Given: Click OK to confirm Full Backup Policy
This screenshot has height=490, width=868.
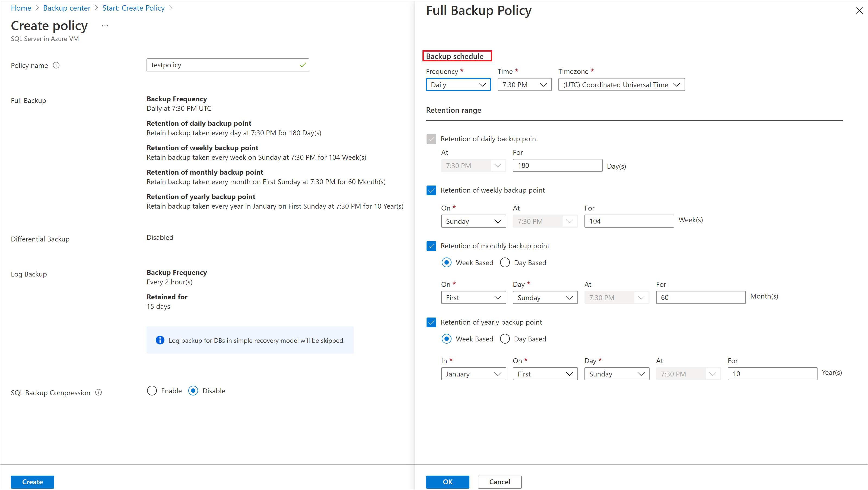Looking at the screenshot, I should 448,481.
